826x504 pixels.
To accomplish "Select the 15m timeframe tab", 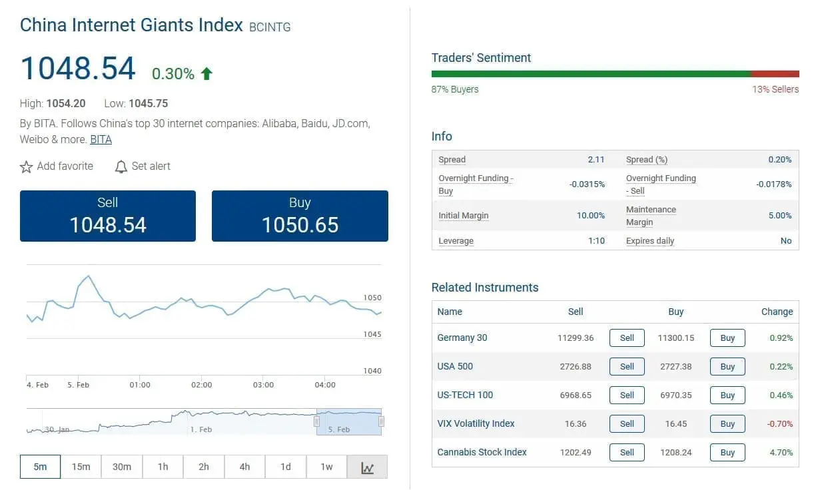I will [x=81, y=467].
